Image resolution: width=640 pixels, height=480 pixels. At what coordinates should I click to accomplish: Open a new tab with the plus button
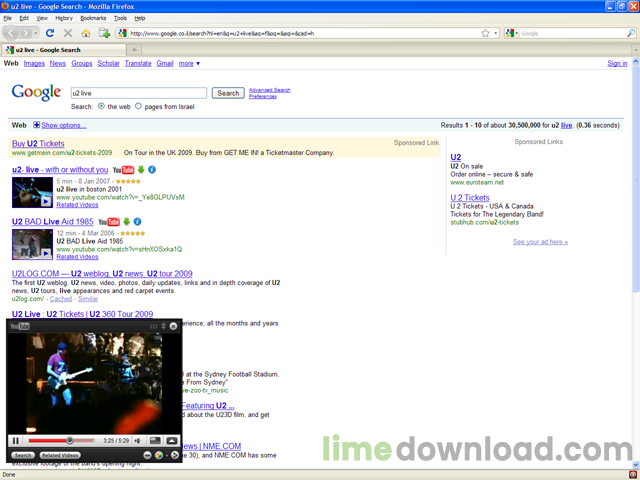click(x=134, y=50)
